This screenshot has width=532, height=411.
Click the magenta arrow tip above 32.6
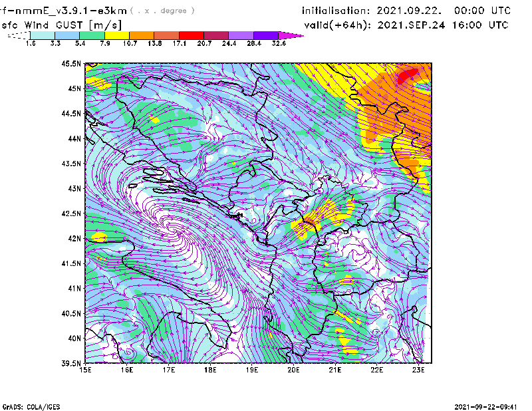pyautogui.click(x=291, y=35)
